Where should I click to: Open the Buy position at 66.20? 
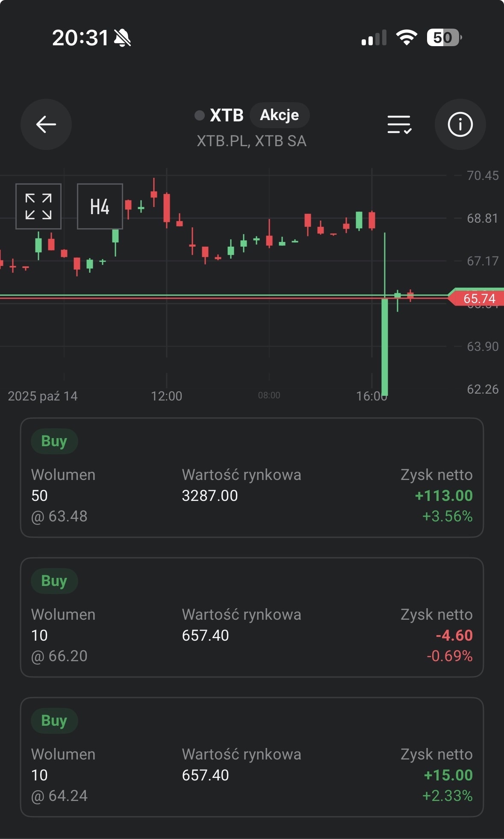pyautogui.click(x=252, y=617)
